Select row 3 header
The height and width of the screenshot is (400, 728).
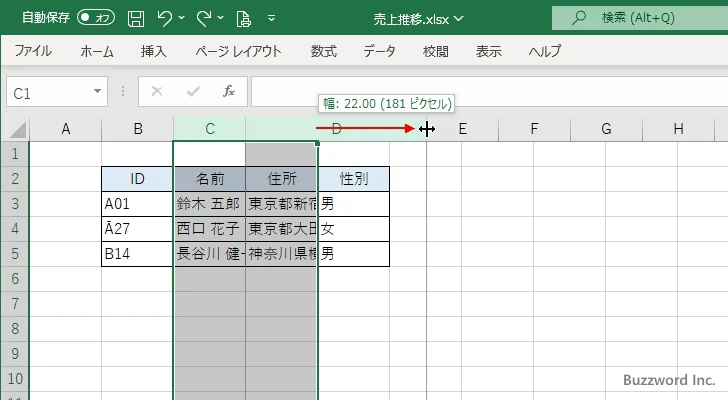15,204
